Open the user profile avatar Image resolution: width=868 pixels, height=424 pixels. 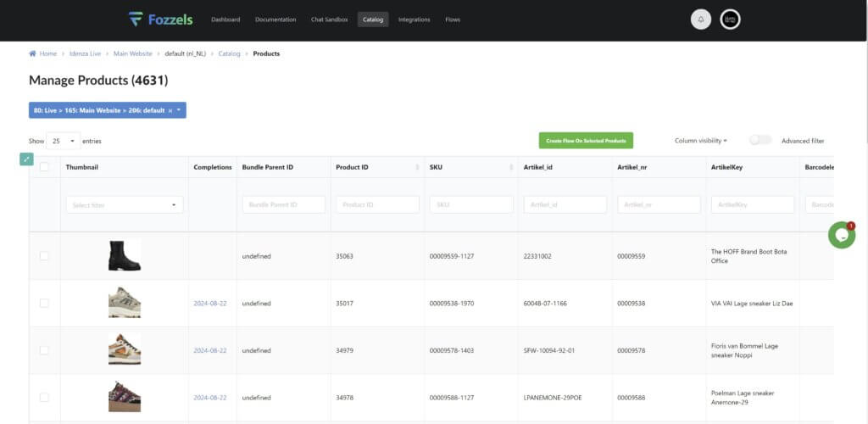click(730, 19)
